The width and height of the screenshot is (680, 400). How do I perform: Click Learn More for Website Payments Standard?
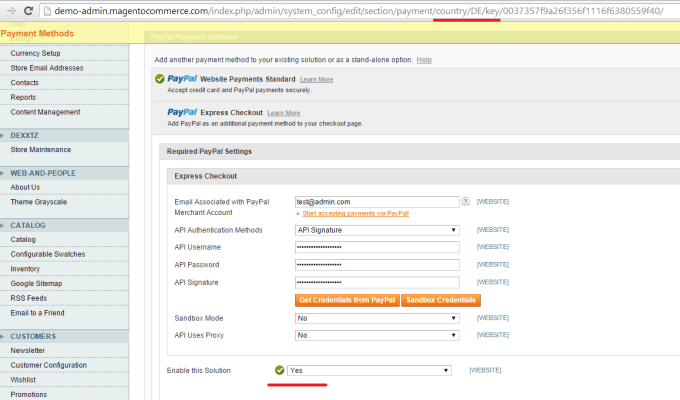coord(317,80)
